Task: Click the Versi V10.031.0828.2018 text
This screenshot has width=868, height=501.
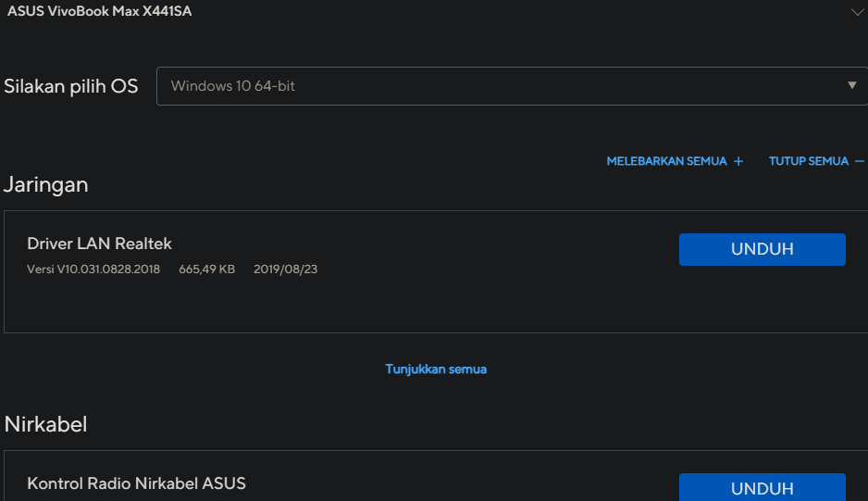Action: coord(93,269)
